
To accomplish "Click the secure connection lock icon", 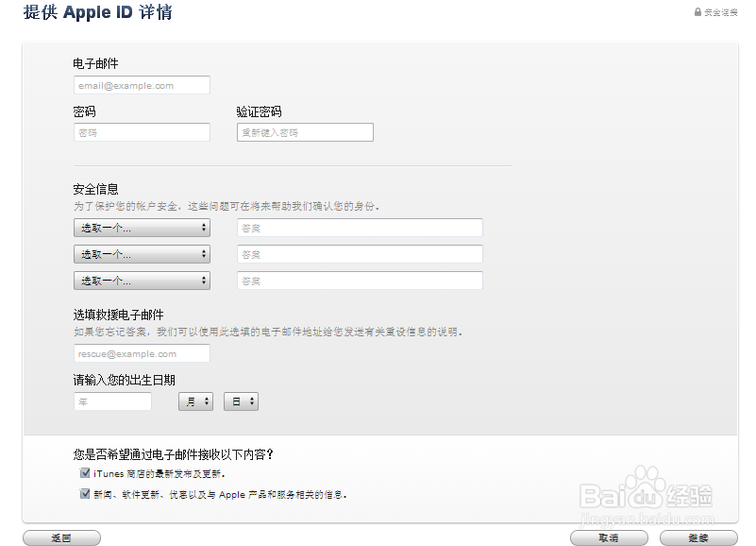I will [x=697, y=12].
